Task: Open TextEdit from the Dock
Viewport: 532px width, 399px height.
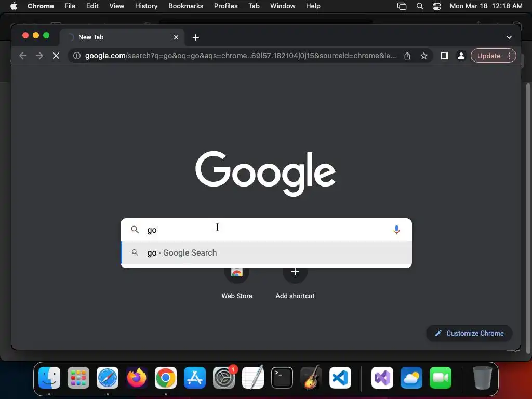Action: pos(253,378)
